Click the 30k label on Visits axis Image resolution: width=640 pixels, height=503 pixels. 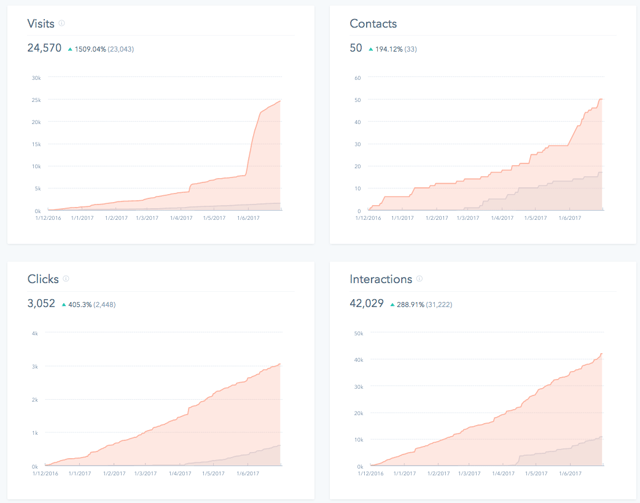coord(36,78)
